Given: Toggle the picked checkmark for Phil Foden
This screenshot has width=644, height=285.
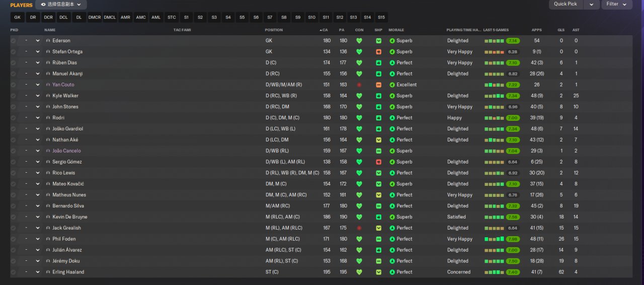Looking at the screenshot, I should tap(13, 239).
